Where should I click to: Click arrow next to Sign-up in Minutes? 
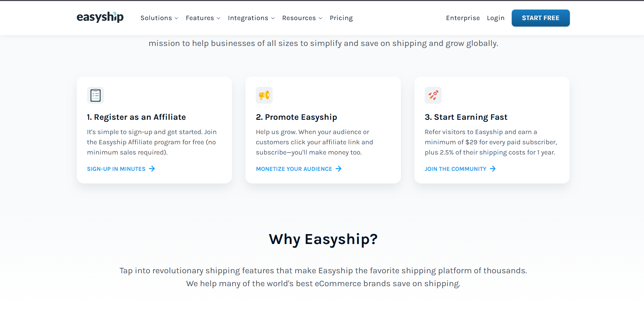pos(152,169)
